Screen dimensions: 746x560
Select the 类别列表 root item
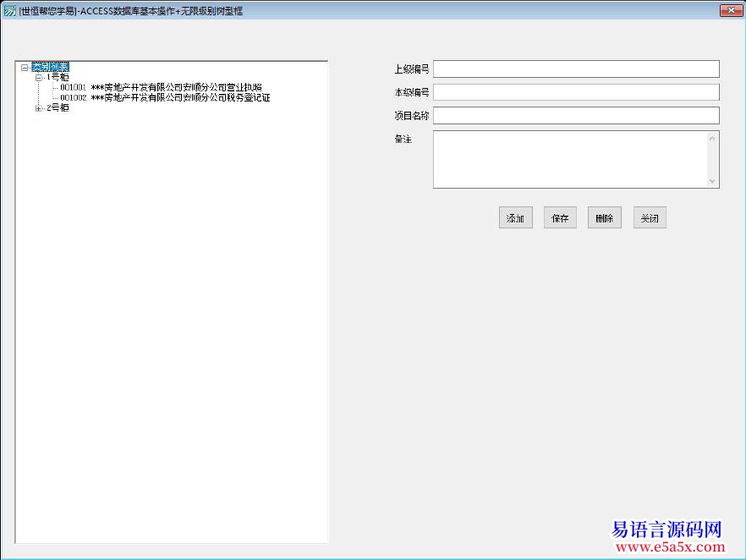point(50,68)
